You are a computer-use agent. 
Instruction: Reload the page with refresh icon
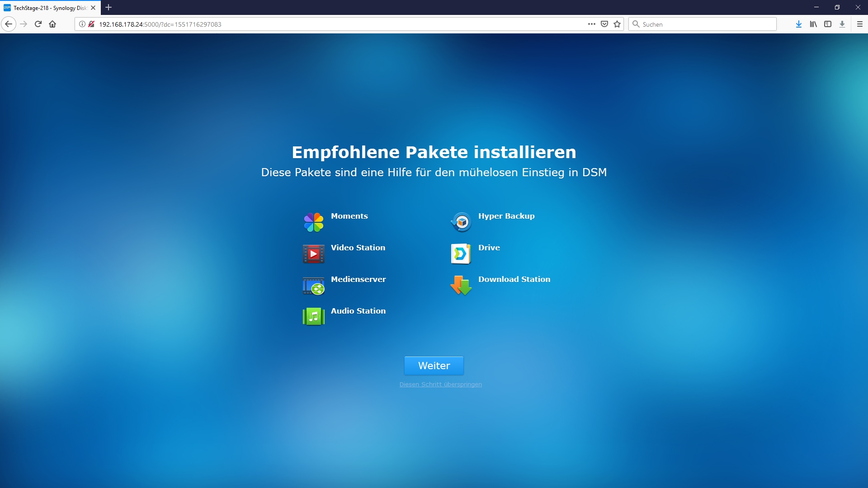(x=38, y=24)
